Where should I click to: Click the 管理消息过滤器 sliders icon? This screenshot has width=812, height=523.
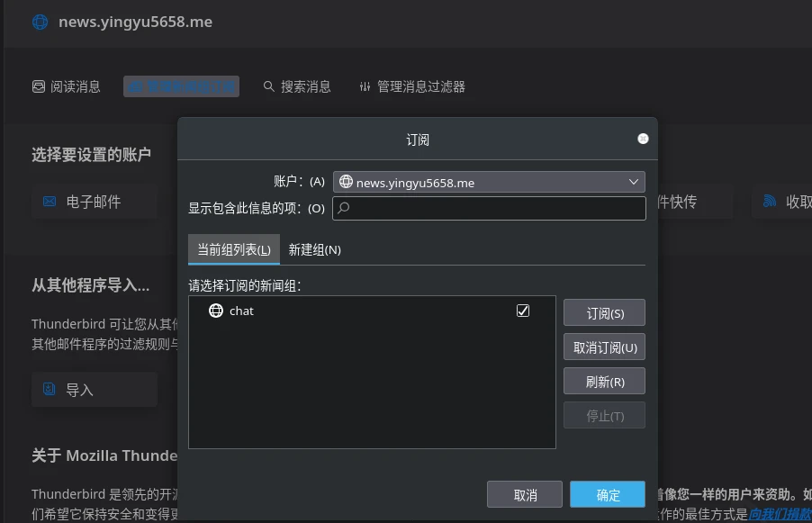pos(365,86)
